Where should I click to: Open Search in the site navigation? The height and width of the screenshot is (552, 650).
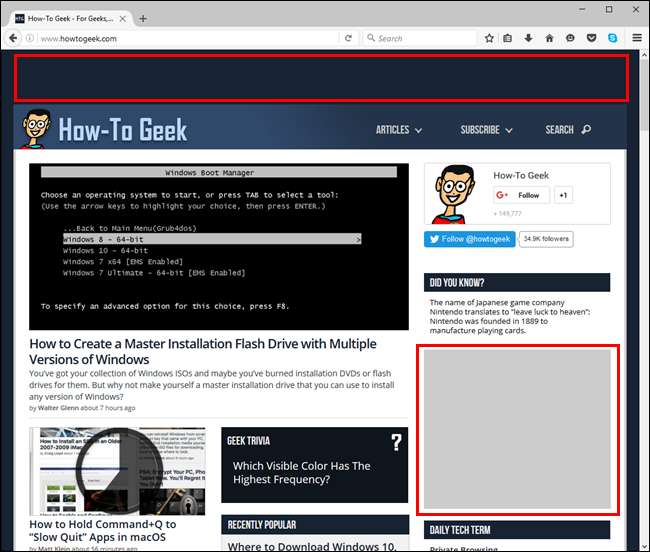click(567, 130)
